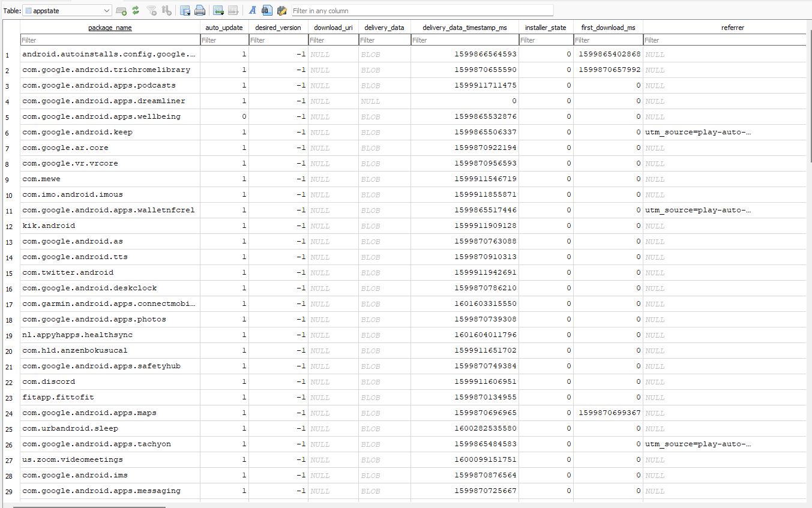This screenshot has height=508, width=812.
Task: Sort by download_uri column header
Action: (x=334, y=28)
